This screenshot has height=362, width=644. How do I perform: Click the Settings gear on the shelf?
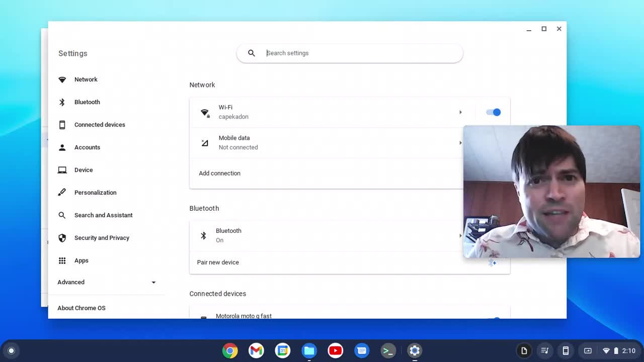[415, 350]
